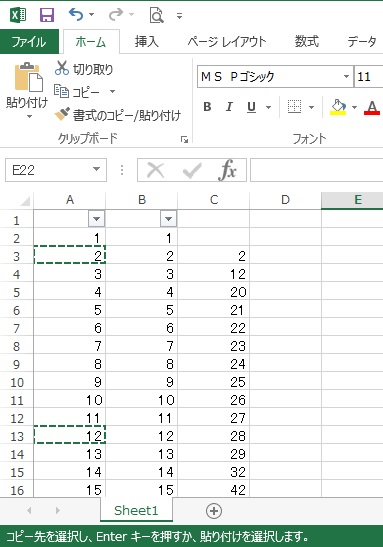
Task: Open Insert Function fx dialog
Action: click(x=227, y=170)
